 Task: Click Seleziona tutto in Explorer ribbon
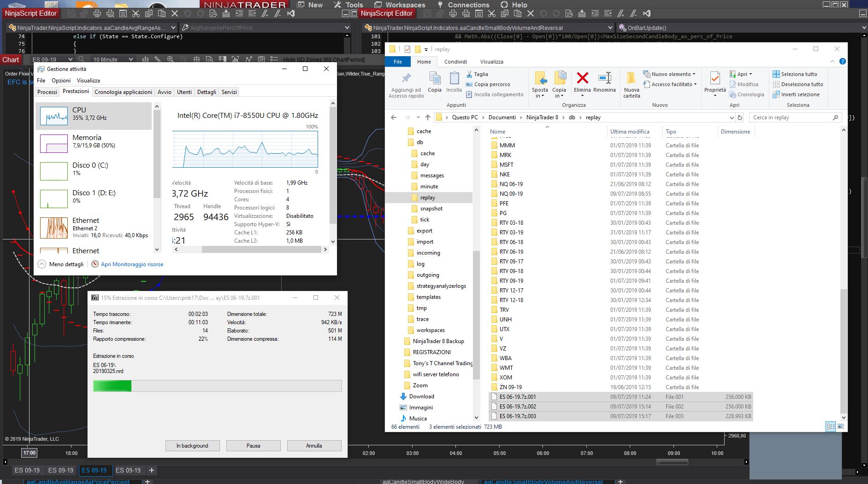[x=795, y=74]
